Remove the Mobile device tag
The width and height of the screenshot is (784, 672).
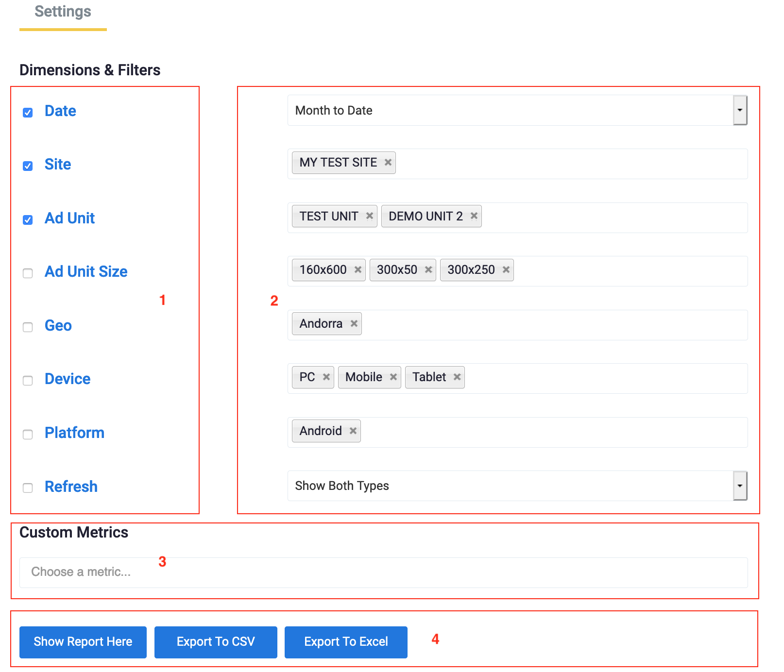coord(393,377)
